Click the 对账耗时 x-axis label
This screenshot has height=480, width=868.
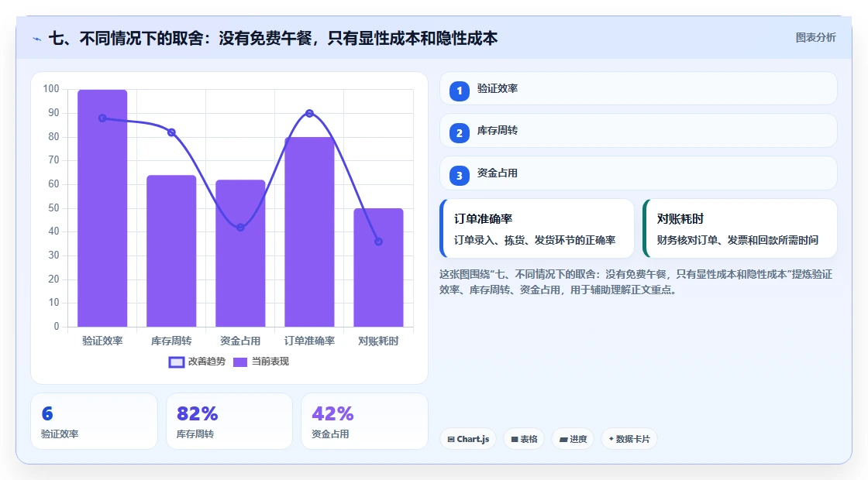pyautogui.click(x=379, y=341)
